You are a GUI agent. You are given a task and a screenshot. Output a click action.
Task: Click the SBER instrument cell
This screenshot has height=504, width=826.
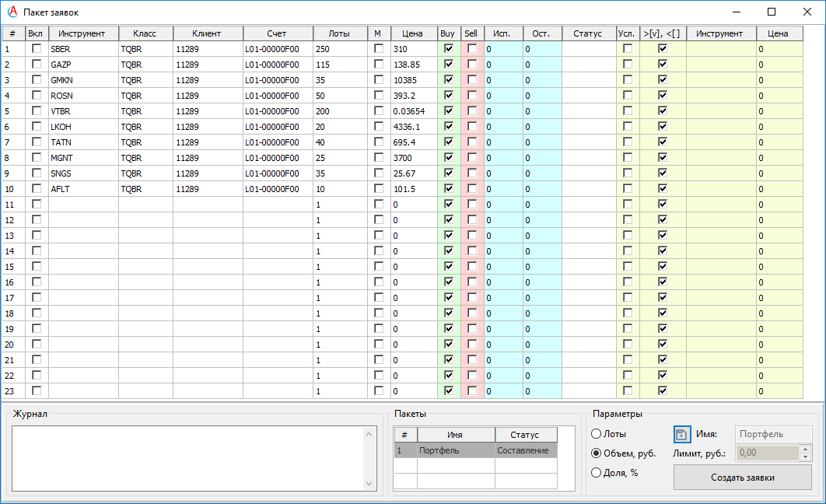[83, 49]
